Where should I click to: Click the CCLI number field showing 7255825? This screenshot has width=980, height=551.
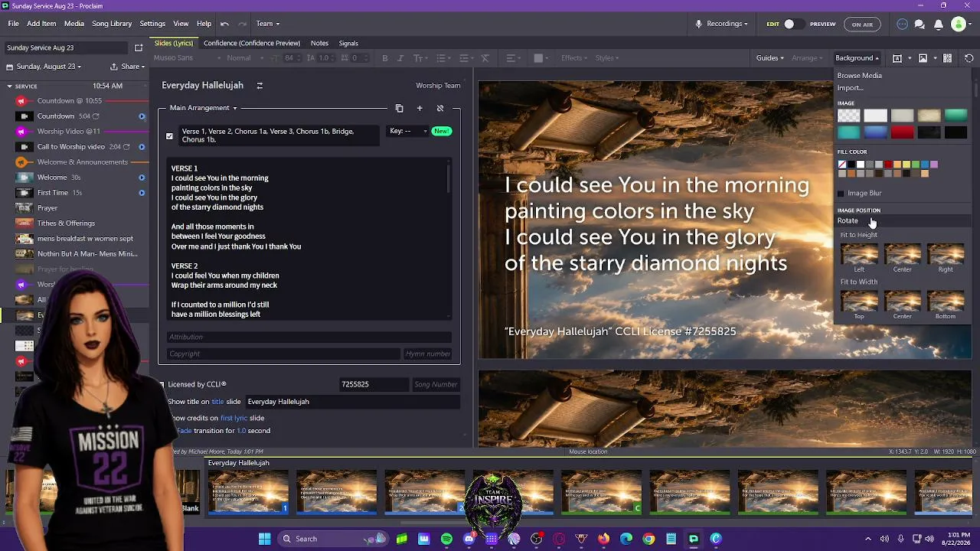point(374,385)
